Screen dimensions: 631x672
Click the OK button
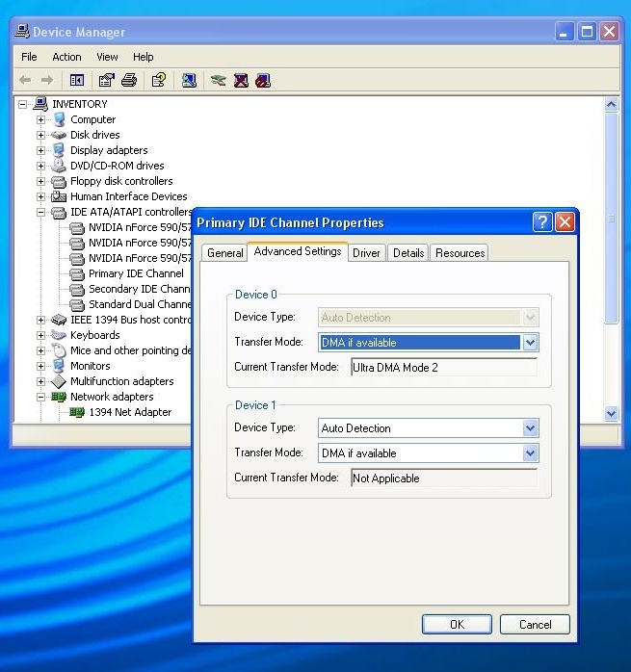point(457,625)
